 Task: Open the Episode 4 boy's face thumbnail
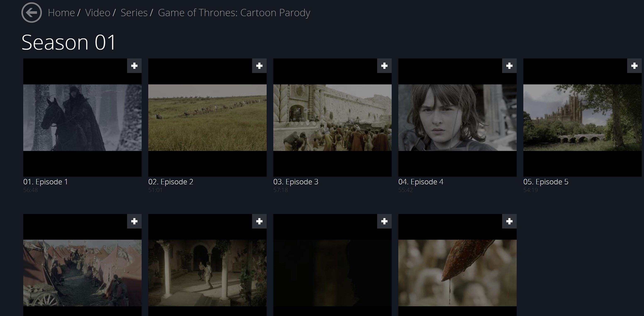click(x=457, y=118)
